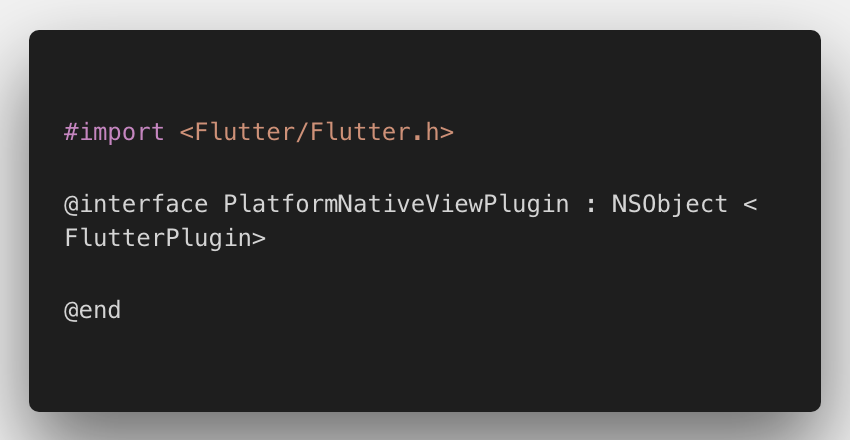This screenshot has width=850, height=440.
Task: Click the NSObject superclass name
Action: tap(670, 204)
